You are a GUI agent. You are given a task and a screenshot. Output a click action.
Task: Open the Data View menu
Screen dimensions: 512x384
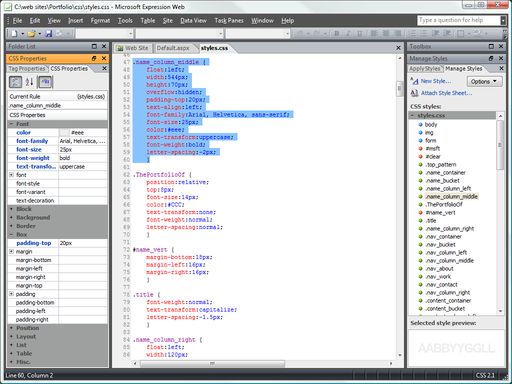[x=193, y=21]
